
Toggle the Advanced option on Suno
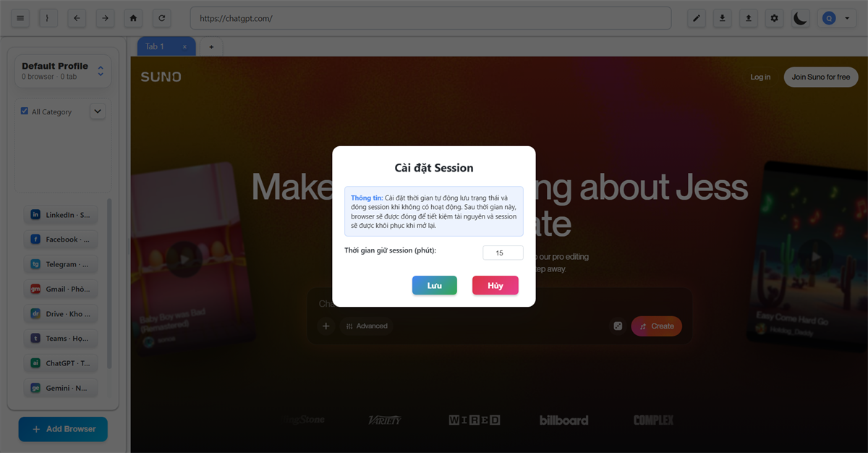[x=367, y=326]
